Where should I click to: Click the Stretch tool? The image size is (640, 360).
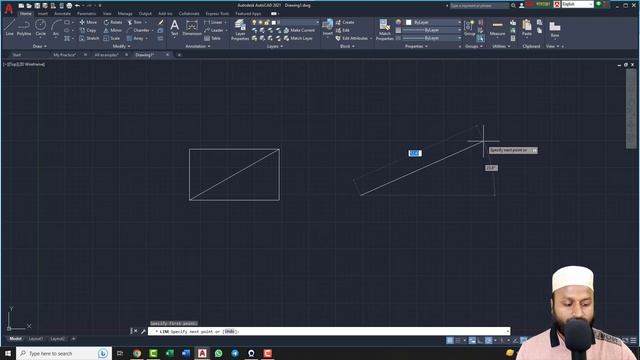coord(89,38)
